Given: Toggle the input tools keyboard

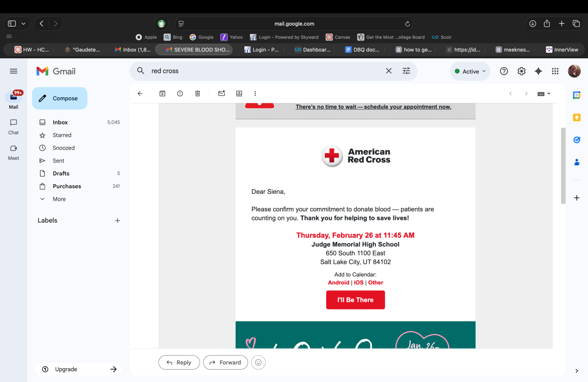Looking at the screenshot, I should (x=541, y=94).
